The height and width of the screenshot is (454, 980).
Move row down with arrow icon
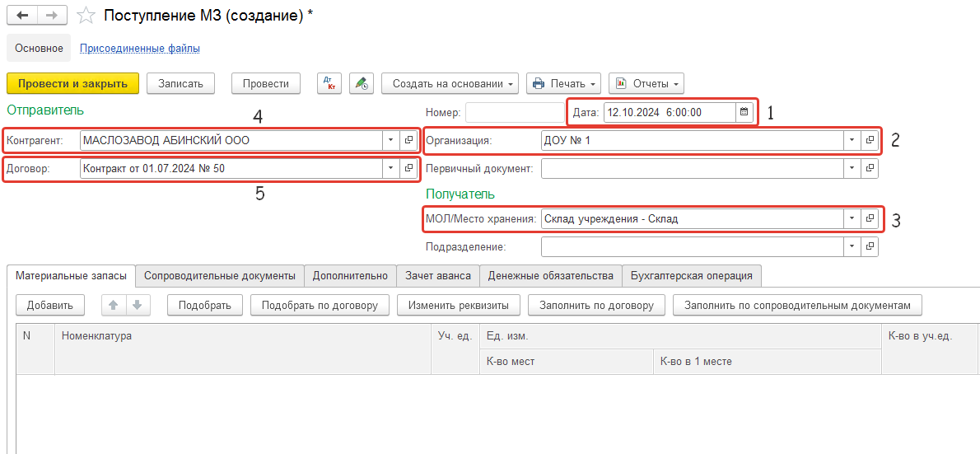click(x=137, y=305)
